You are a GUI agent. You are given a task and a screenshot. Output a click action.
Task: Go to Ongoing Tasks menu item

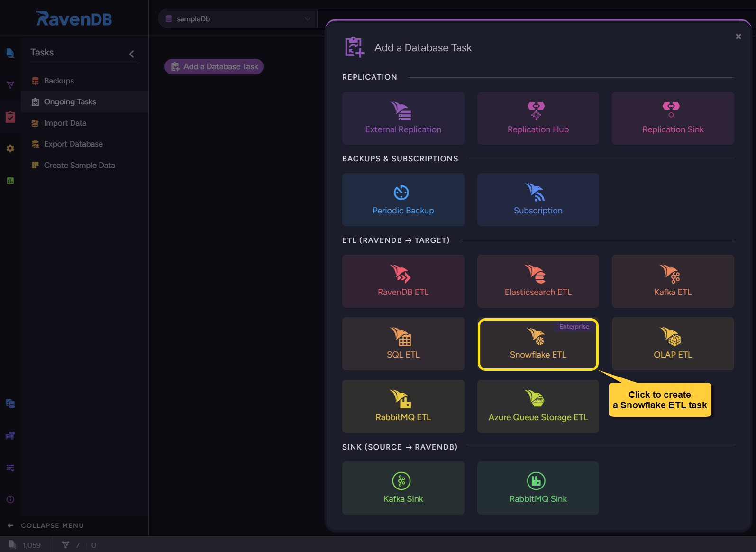point(84,101)
